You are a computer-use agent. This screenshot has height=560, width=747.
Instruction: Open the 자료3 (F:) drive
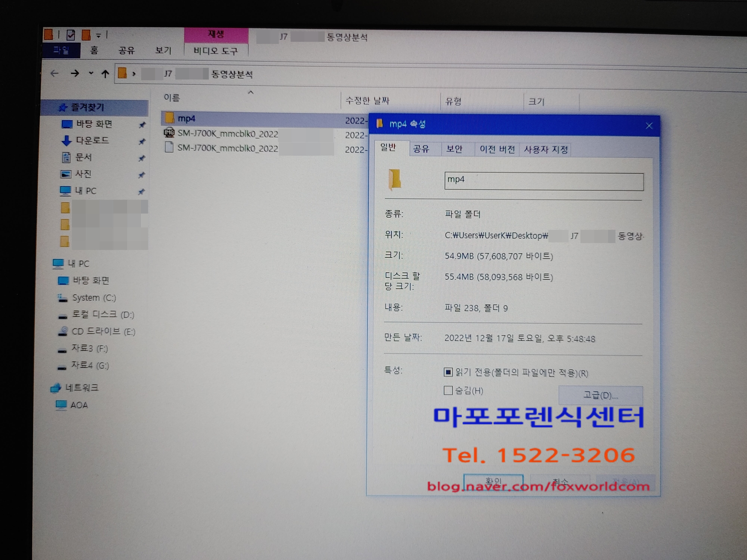[x=89, y=348]
